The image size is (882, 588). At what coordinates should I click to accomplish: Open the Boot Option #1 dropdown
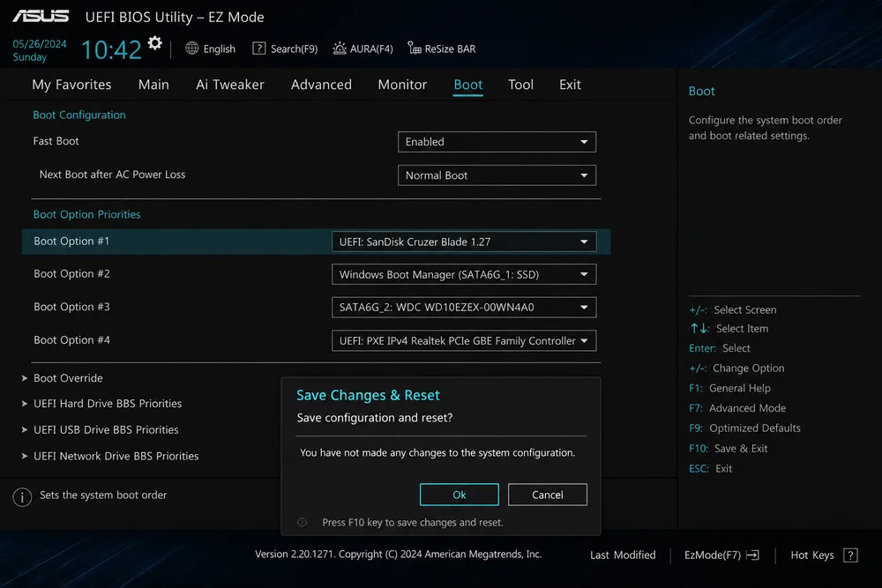464,242
